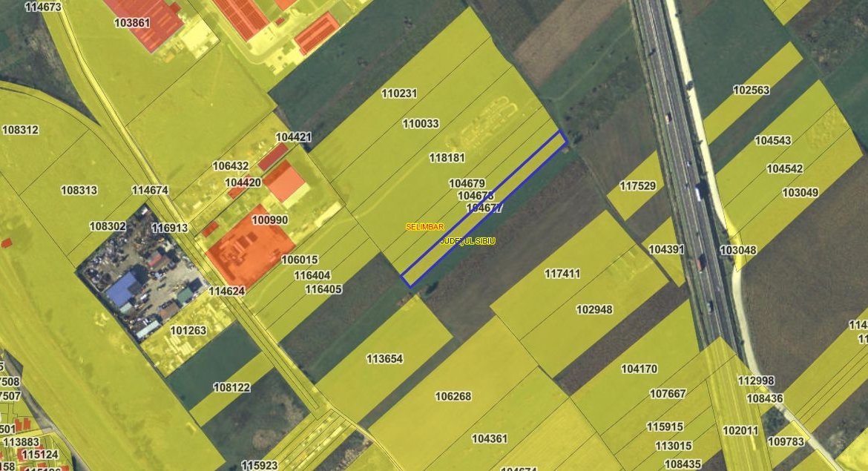Click parcel number 118181
The image size is (868, 471).
[447, 158]
